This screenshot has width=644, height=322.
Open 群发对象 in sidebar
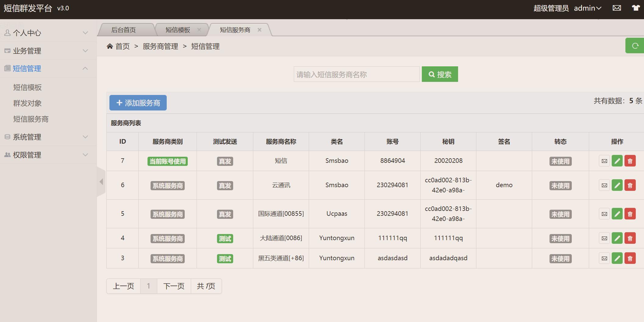27,103
